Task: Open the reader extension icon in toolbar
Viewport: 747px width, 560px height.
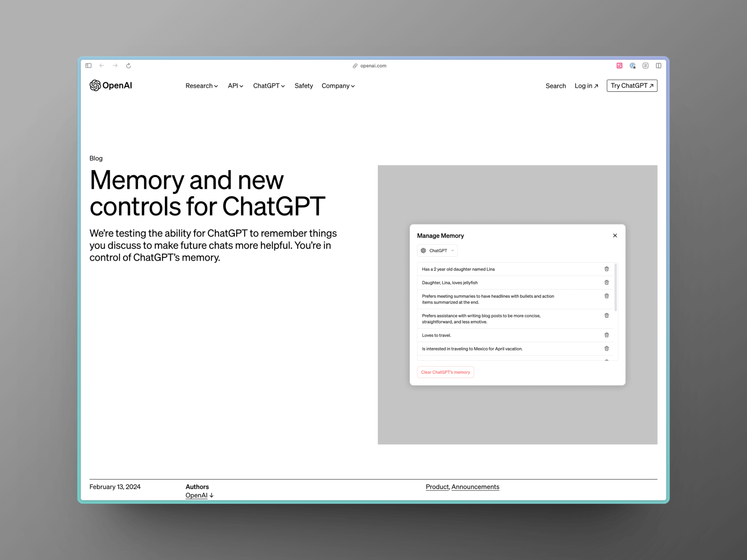Action: coord(645,66)
